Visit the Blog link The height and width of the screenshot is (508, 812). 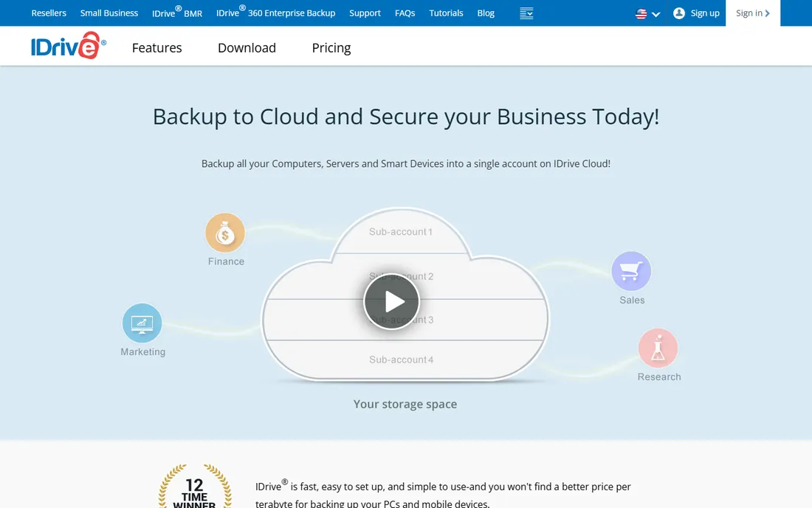pyautogui.click(x=486, y=13)
